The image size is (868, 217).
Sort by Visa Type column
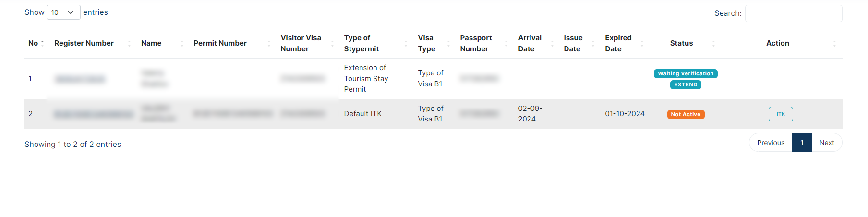pos(434,43)
